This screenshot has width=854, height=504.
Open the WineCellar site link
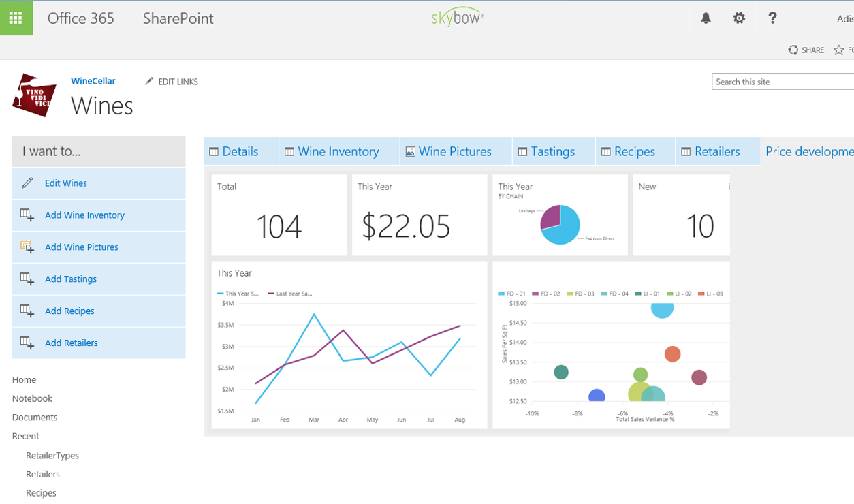(x=93, y=81)
